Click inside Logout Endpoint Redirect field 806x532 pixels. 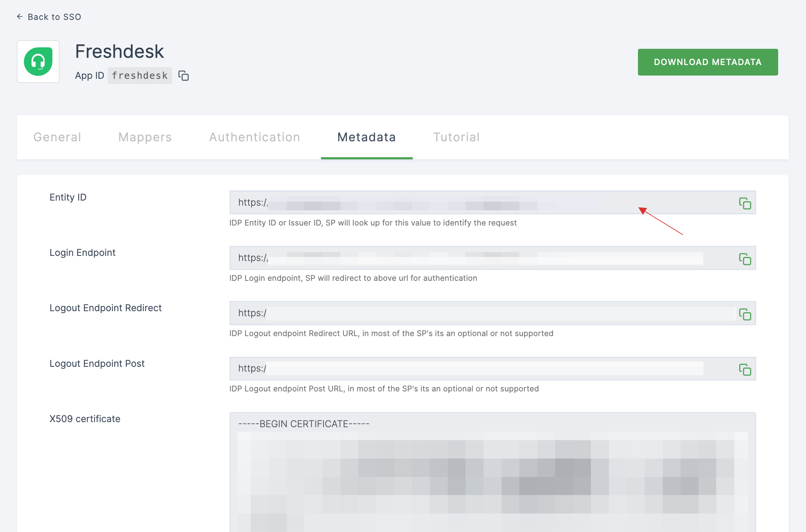493,313
